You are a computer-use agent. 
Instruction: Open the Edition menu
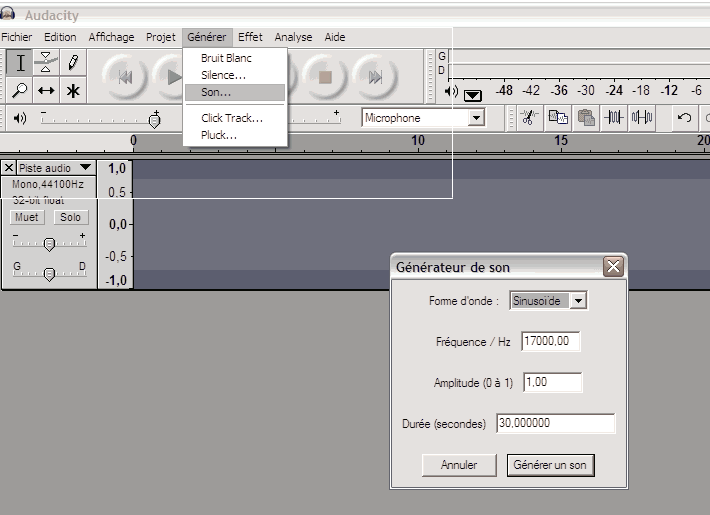click(x=60, y=37)
